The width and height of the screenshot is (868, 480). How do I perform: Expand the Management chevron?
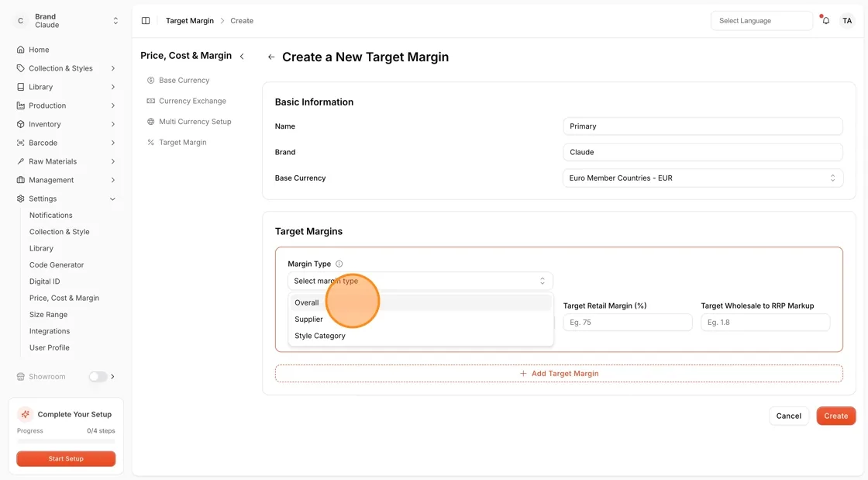113,180
